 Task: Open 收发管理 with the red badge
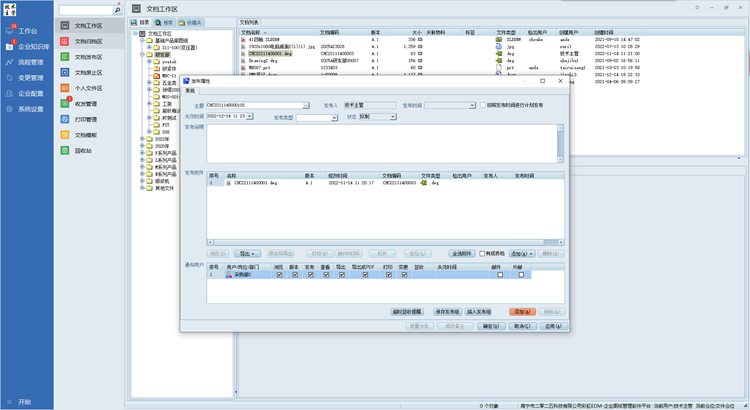[x=86, y=103]
